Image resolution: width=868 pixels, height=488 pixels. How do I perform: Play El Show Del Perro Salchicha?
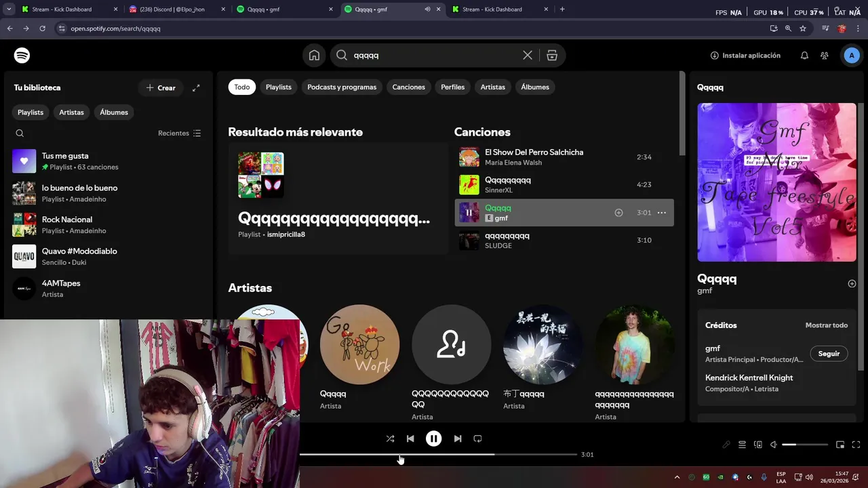click(x=564, y=157)
